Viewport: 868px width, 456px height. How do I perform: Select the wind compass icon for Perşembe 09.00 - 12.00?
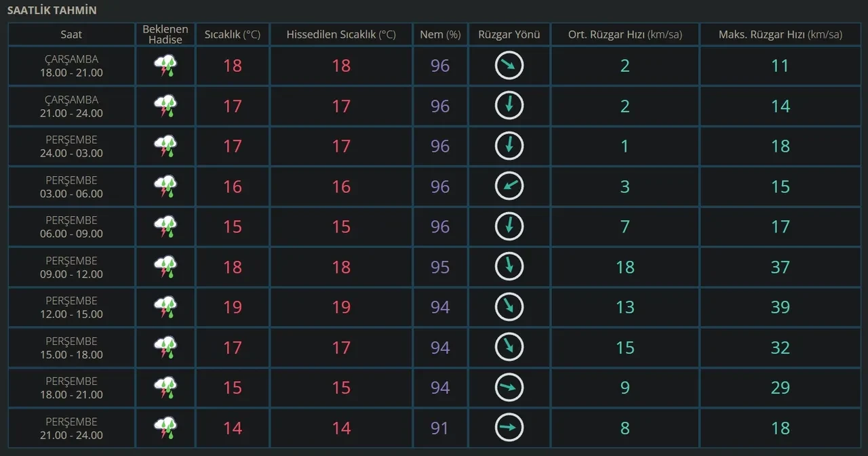[509, 267]
